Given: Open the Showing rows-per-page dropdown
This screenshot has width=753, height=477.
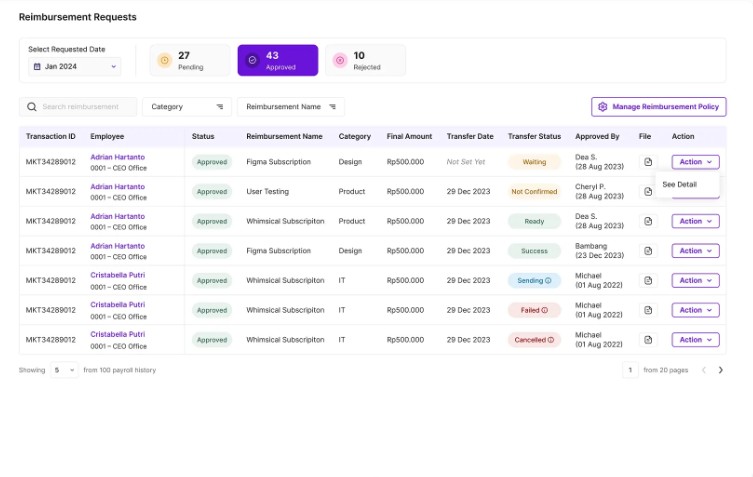Looking at the screenshot, I should click(64, 370).
